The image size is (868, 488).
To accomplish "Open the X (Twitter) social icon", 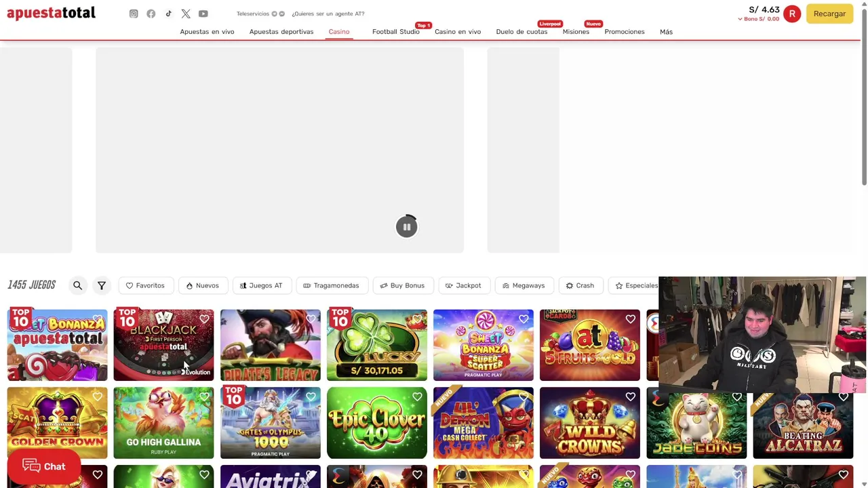I will point(186,14).
